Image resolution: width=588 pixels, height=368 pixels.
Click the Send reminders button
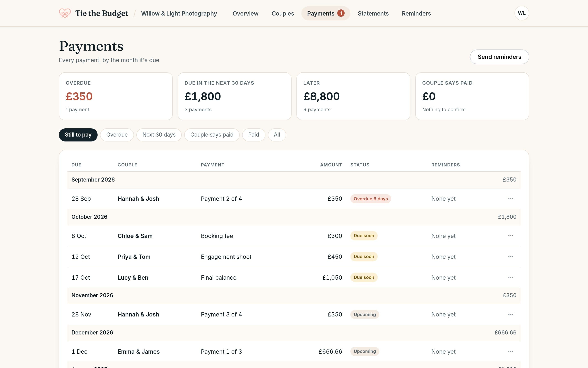[x=499, y=57]
